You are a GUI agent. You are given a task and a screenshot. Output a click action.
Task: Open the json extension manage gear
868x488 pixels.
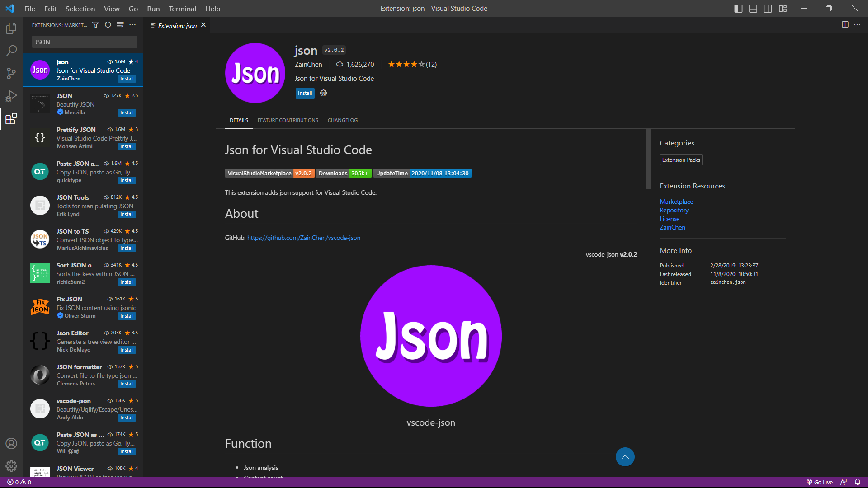coord(324,93)
